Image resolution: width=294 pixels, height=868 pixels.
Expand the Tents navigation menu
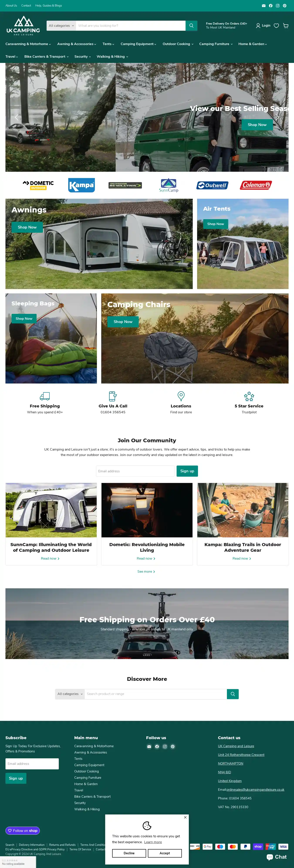point(108,44)
